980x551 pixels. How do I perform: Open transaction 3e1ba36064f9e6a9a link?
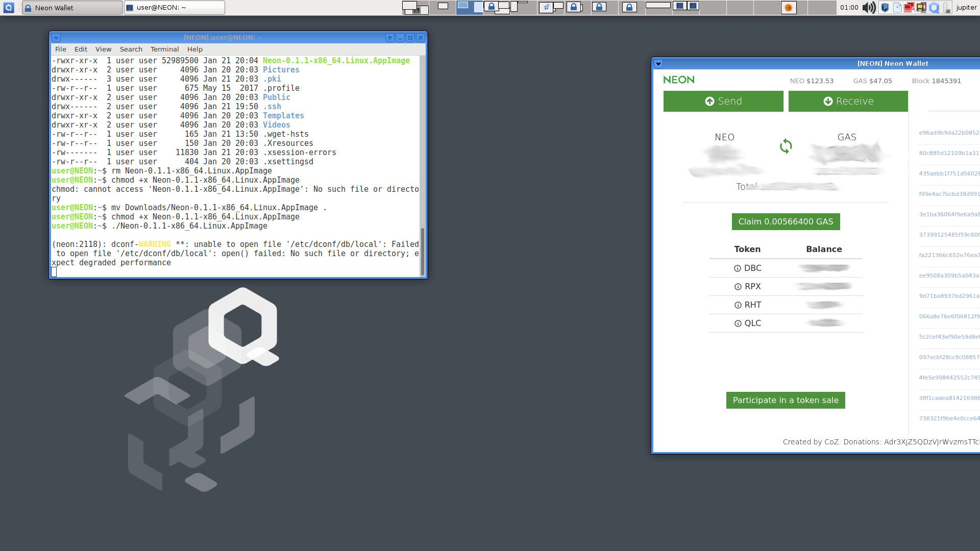[x=949, y=214]
